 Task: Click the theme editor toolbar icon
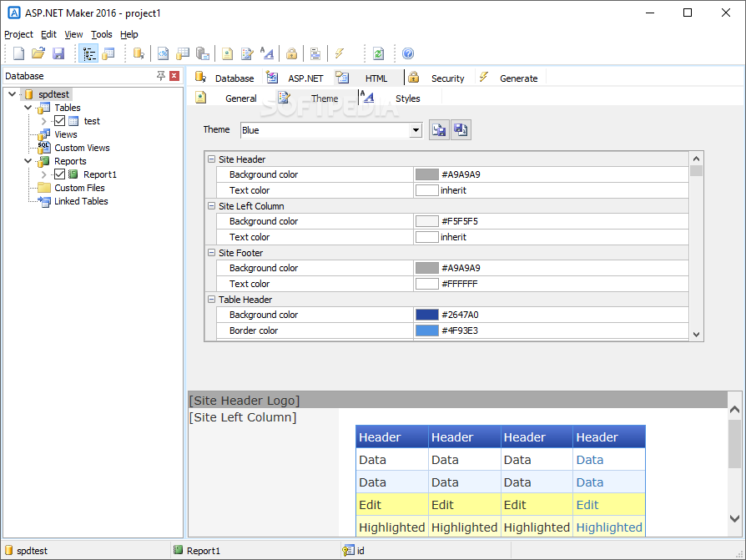pyautogui.click(x=247, y=53)
